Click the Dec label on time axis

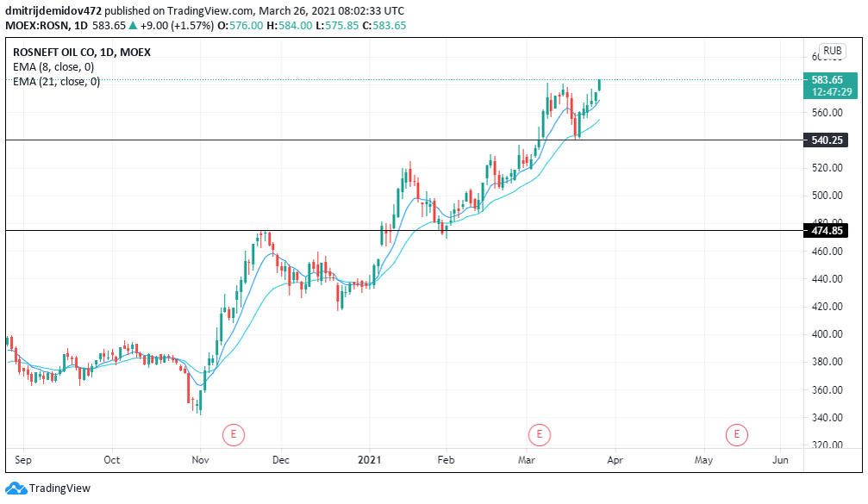(x=281, y=460)
